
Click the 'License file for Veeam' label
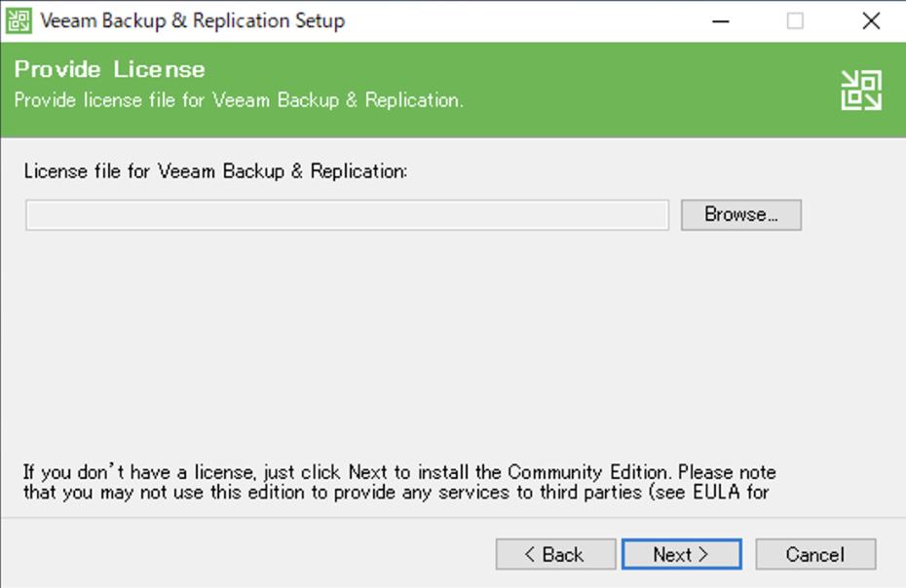tap(215, 171)
